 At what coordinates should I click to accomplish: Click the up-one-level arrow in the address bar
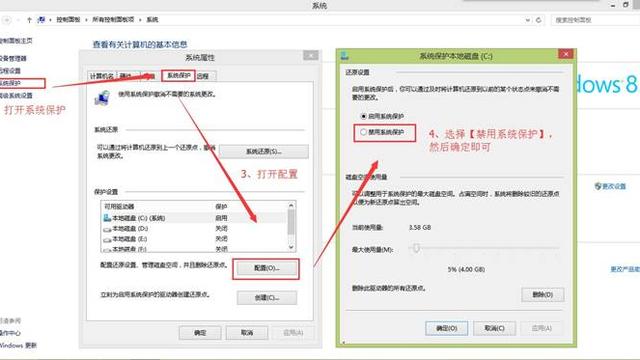click(x=29, y=20)
